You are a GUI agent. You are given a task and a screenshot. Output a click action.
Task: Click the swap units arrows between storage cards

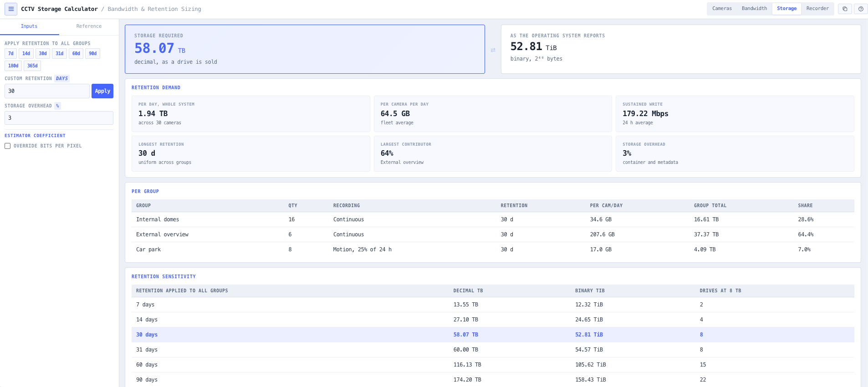[x=493, y=50]
